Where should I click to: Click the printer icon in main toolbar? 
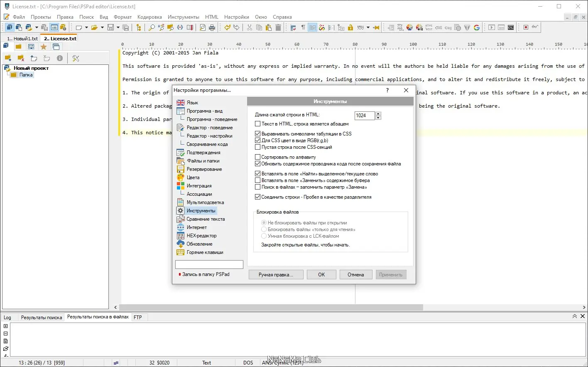[x=212, y=27]
